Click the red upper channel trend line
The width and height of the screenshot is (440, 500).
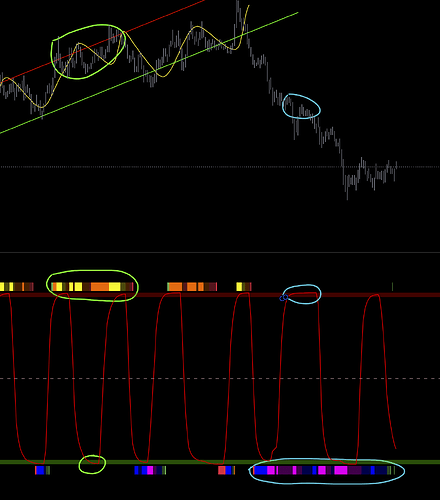[100, 41]
